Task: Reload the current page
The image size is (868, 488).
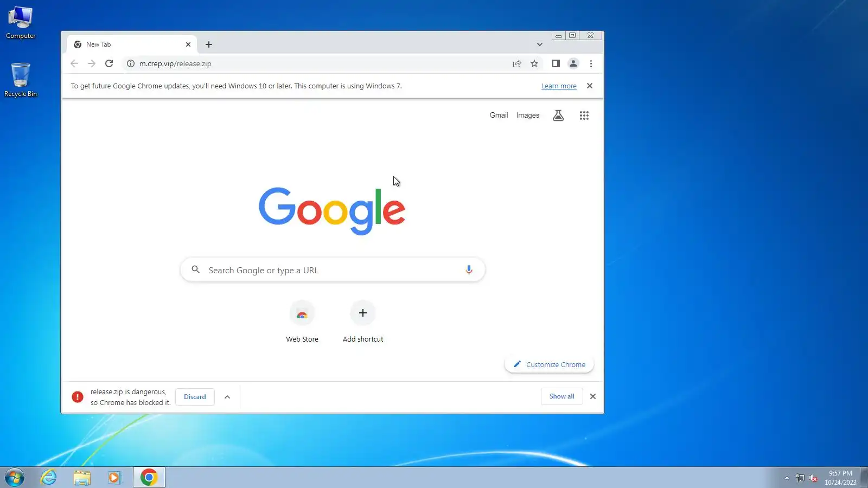Action: (109, 63)
